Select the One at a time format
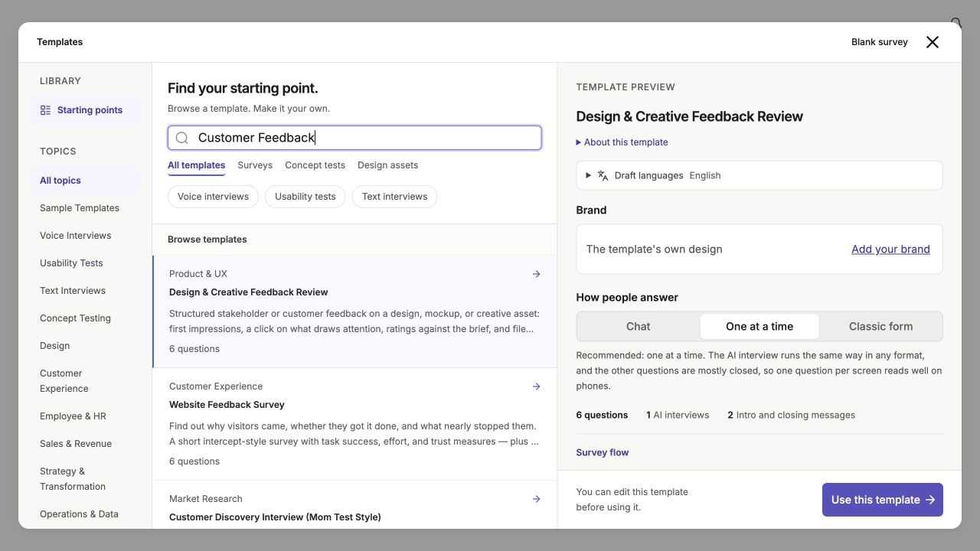 tap(759, 327)
